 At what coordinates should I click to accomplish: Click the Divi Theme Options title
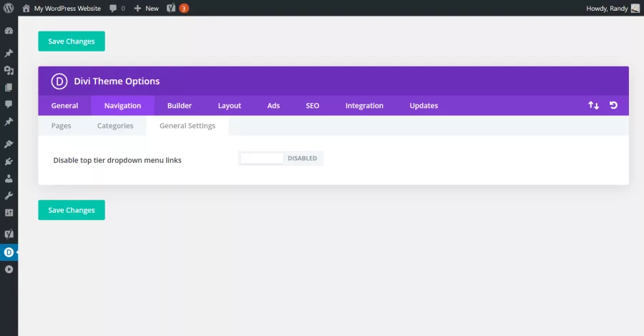point(117,81)
